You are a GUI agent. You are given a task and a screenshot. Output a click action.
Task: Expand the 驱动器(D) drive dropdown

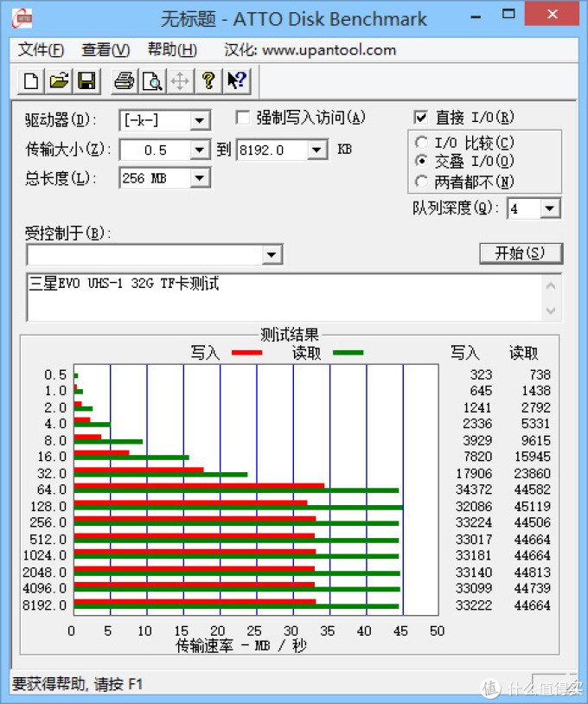pos(199,120)
